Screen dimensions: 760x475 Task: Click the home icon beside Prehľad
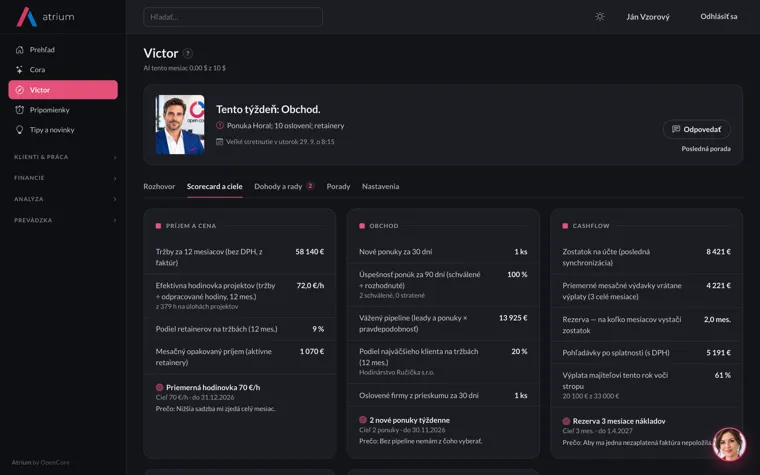click(19, 49)
